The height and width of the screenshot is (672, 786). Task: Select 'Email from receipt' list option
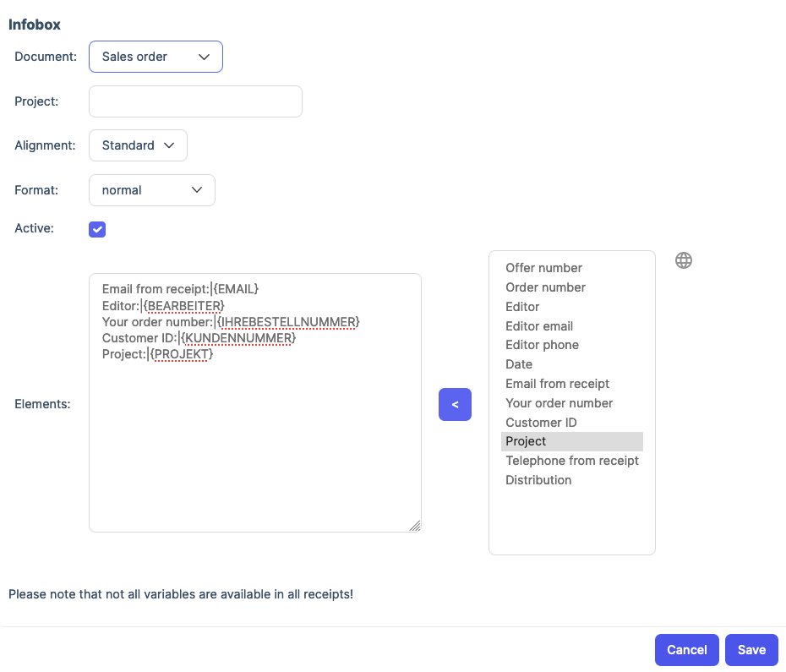click(x=557, y=384)
